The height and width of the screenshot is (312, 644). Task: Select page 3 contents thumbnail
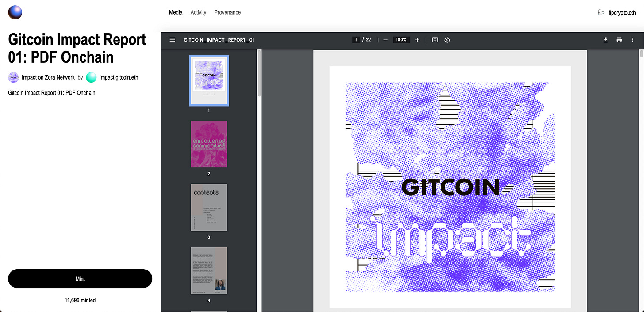coord(209,207)
